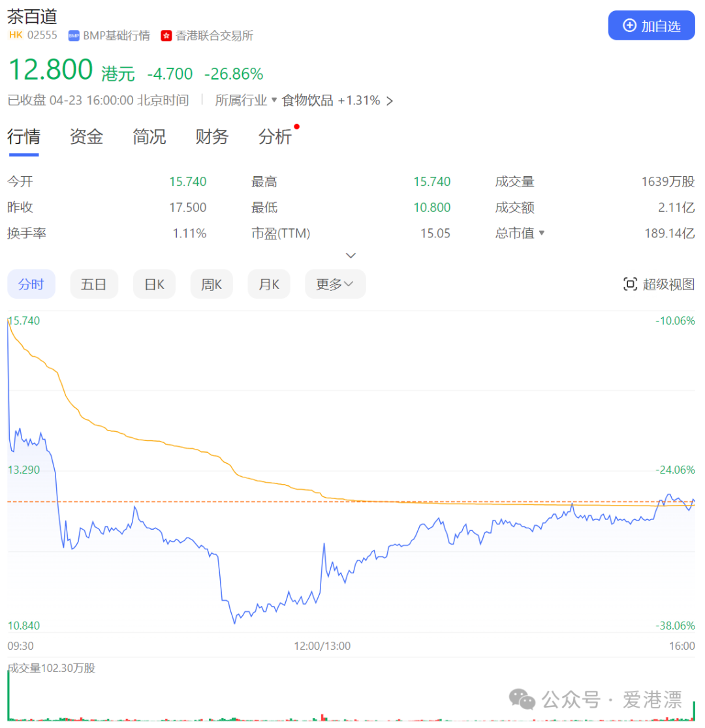This screenshot has width=705, height=728.
Task: Switch to the 资金 tab
Action: tap(86, 137)
